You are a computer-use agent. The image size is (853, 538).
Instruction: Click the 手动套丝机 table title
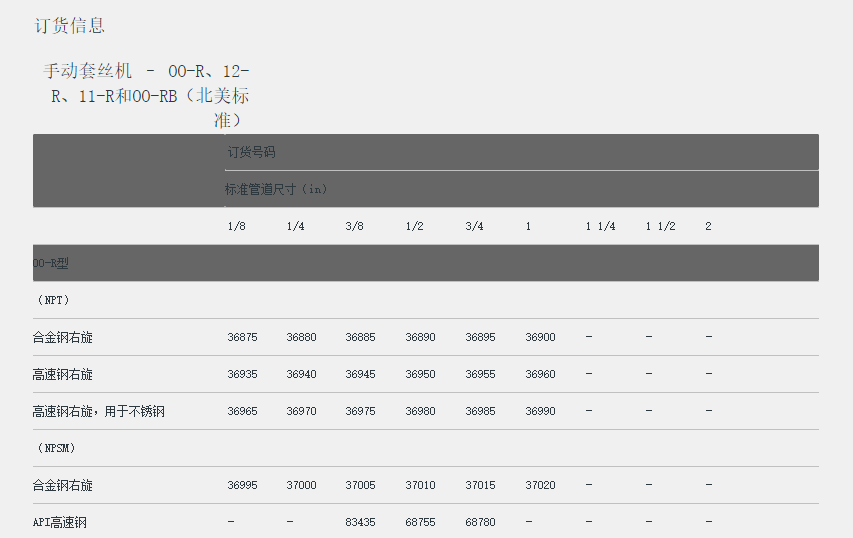(146, 96)
